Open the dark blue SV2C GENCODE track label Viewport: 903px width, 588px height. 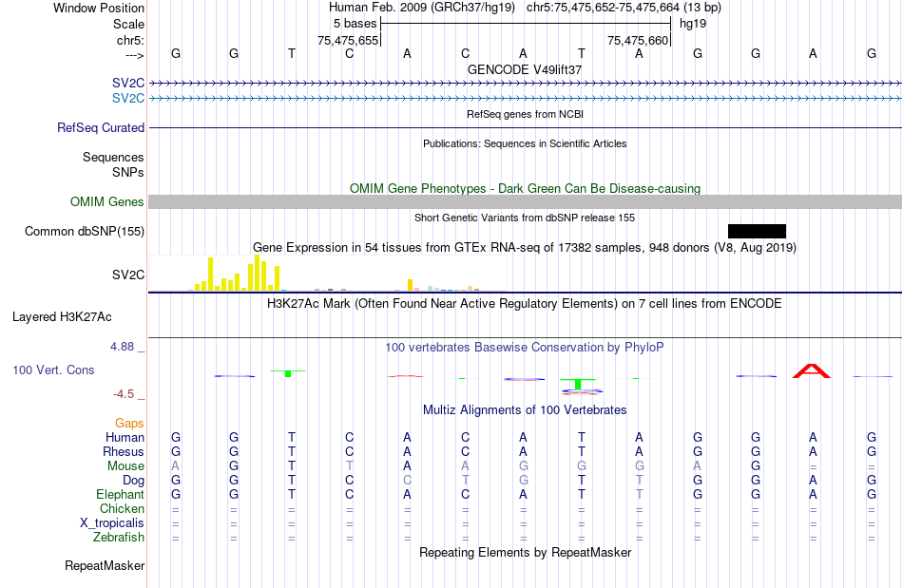(x=128, y=84)
